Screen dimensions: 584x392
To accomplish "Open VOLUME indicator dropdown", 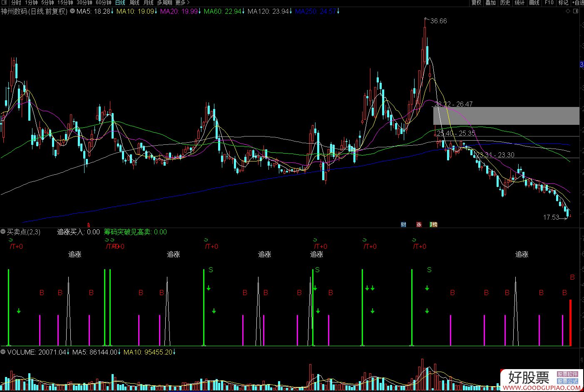I will coord(3,352).
